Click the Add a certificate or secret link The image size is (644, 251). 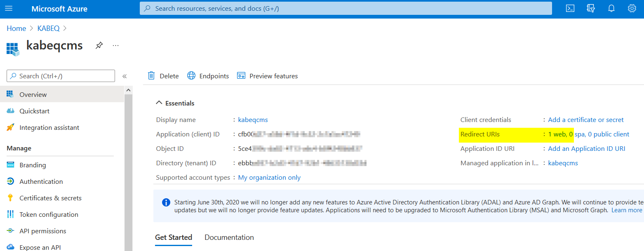tap(585, 120)
